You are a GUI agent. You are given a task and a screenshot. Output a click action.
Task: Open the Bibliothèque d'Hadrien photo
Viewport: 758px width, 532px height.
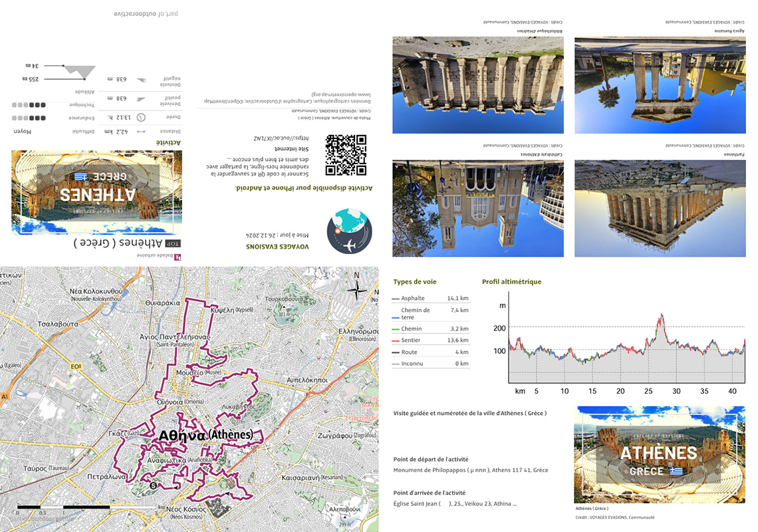(478, 85)
